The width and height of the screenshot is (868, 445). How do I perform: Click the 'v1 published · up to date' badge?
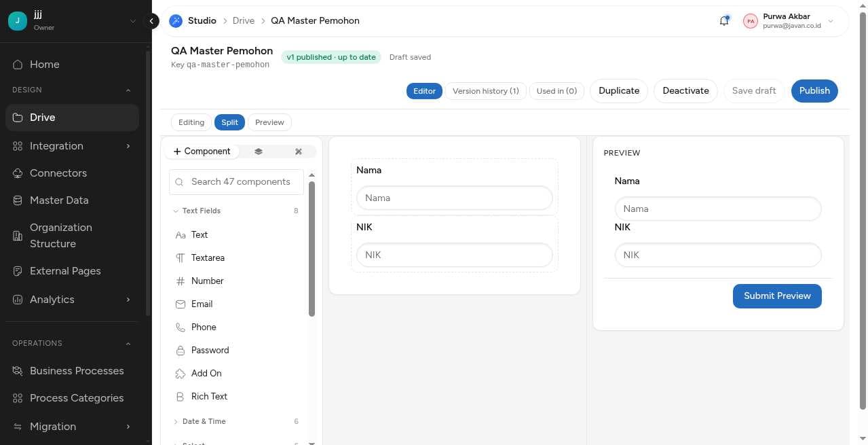331,57
